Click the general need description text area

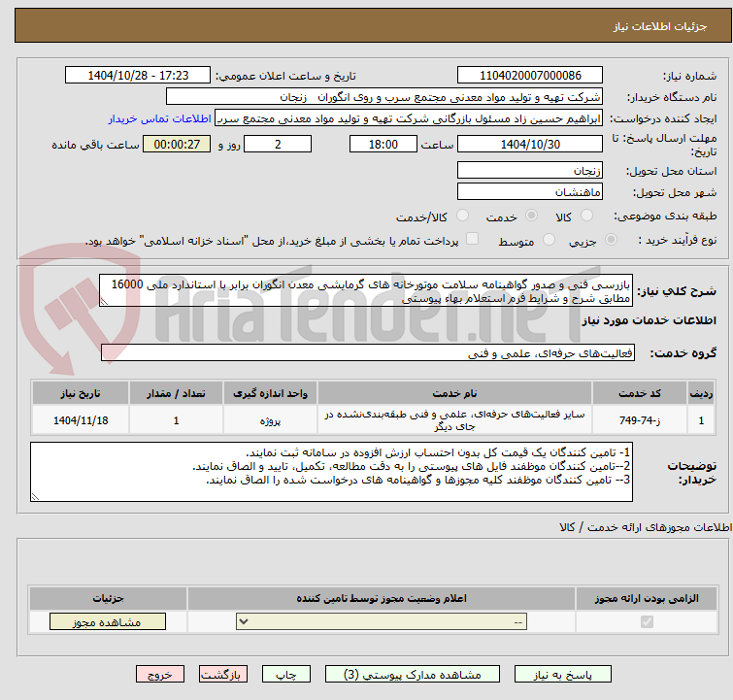(366, 291)
